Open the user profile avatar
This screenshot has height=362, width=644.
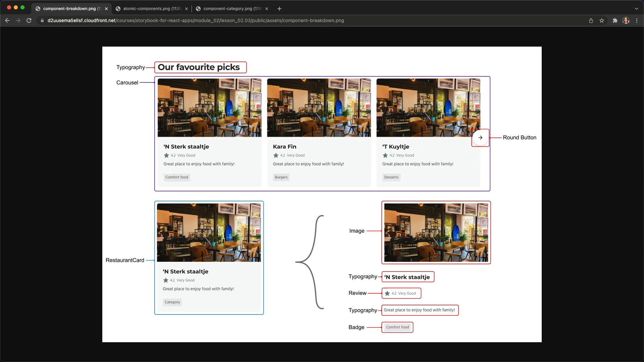click(x=626, y=20)
